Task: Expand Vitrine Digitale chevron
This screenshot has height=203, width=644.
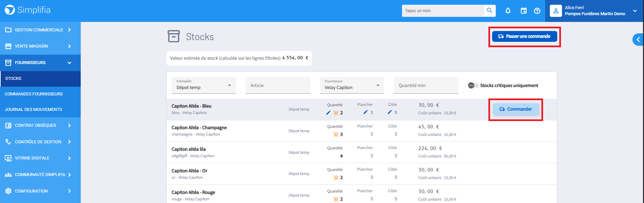Action: [x=70, y=158]
